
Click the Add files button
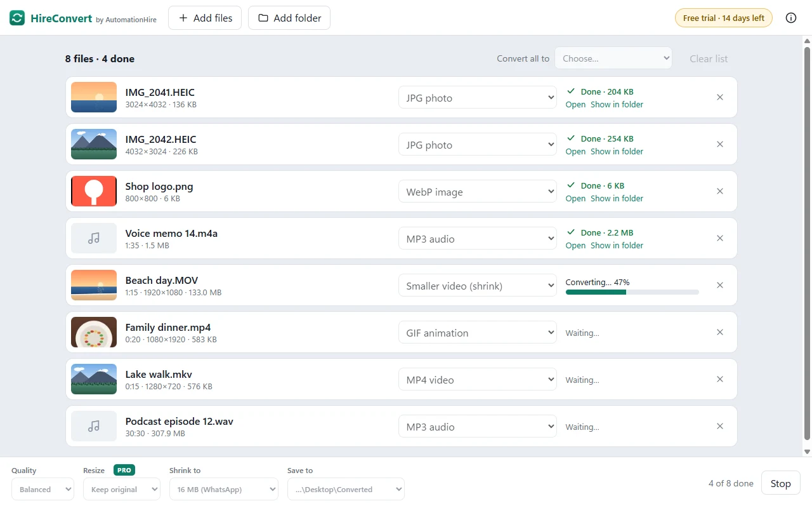click(x=206, y=18)
